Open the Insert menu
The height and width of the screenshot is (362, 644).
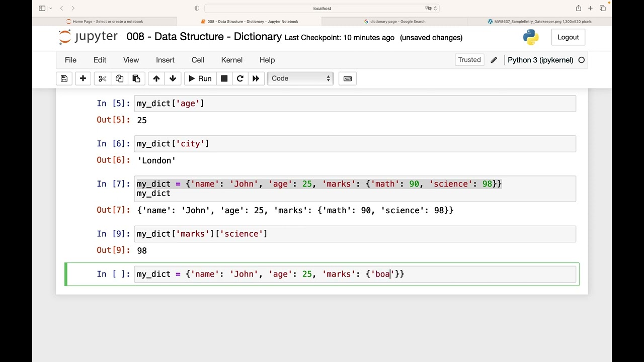coord(165,60)
